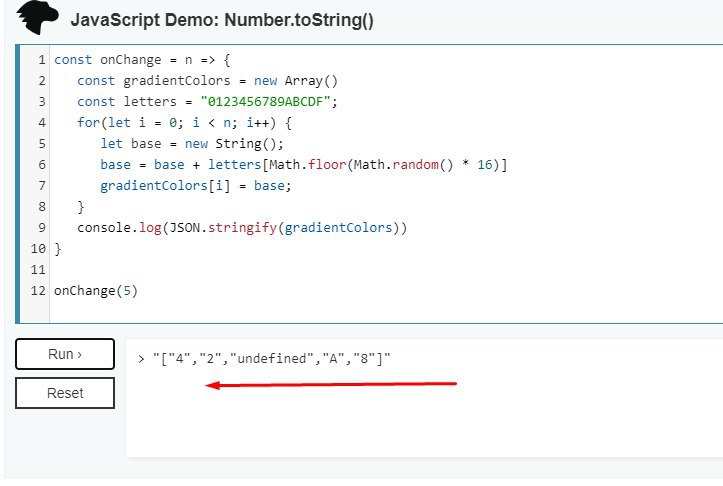Image resolution: width=723 pixels, height=486 pixels.
Task: Click the Math.random() line 6 code
Action: tap(303, 165)
